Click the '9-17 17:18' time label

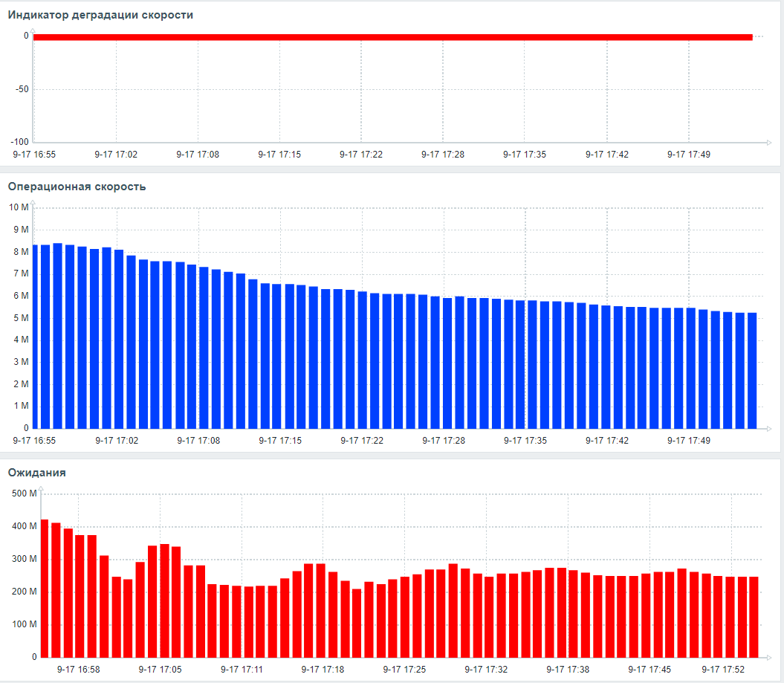(x=323, y=670)
